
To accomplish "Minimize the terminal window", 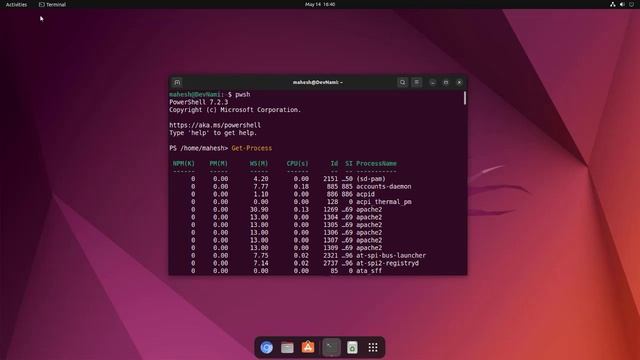I will click(x=432, y=82).
